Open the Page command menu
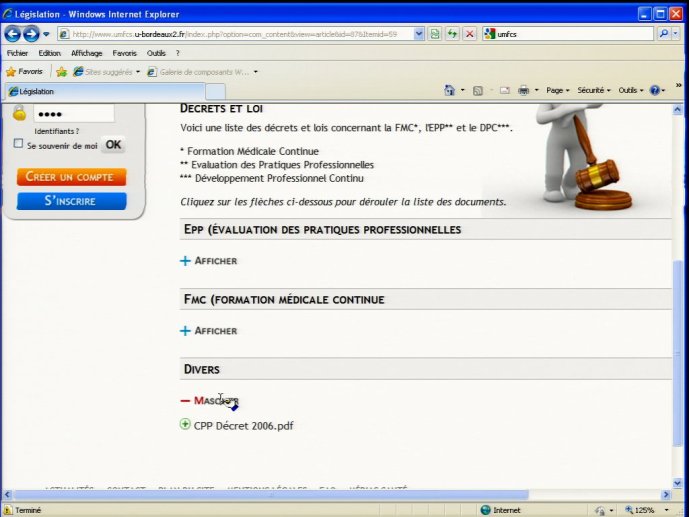 [558, 90]
